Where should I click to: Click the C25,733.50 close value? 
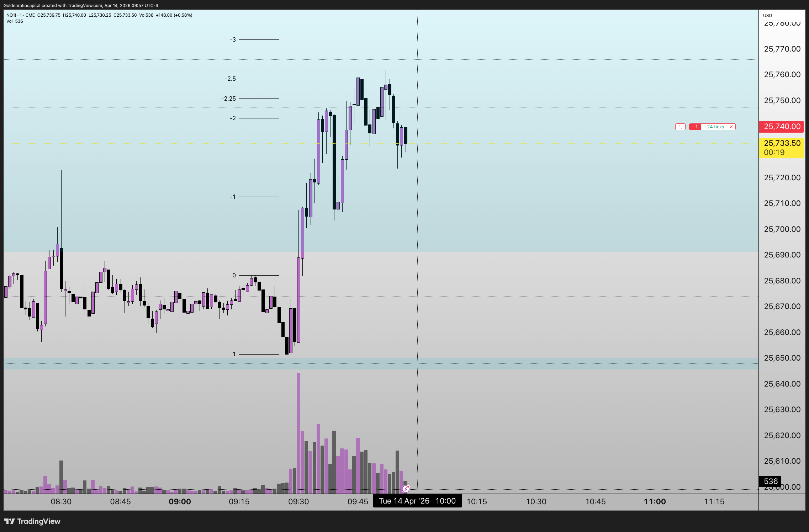[125, 15]
